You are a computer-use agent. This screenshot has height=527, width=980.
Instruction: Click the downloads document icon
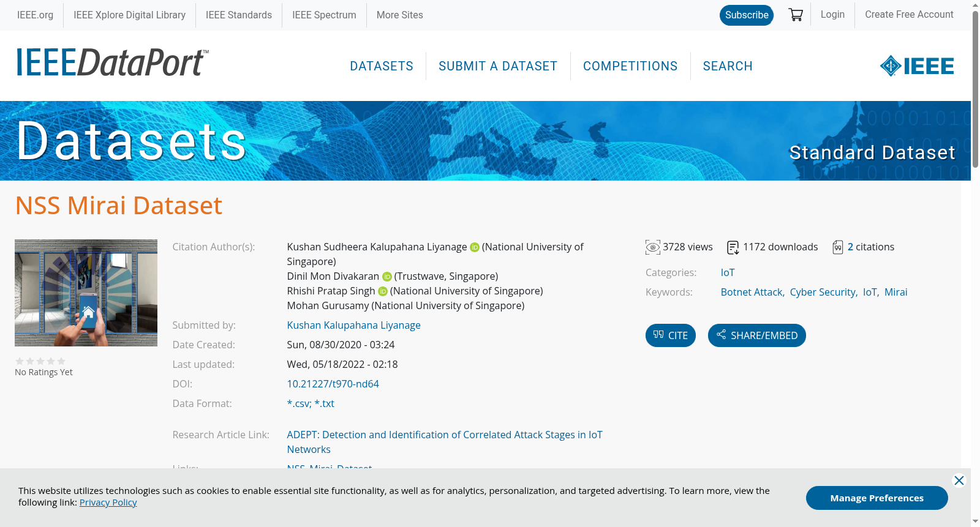733,247
